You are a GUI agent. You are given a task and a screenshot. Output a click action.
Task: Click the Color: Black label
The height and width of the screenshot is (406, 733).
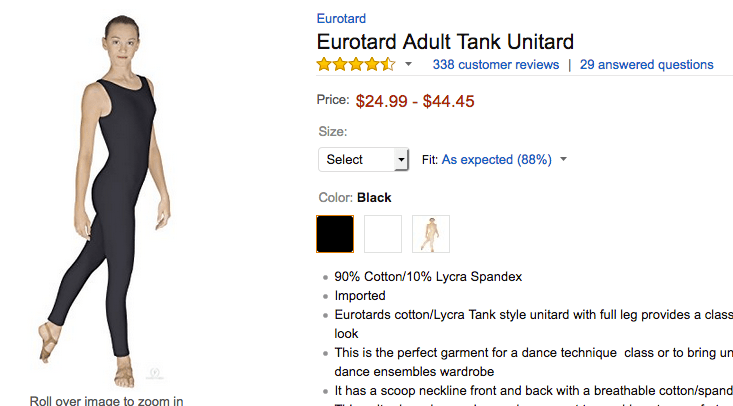point(354,198)
